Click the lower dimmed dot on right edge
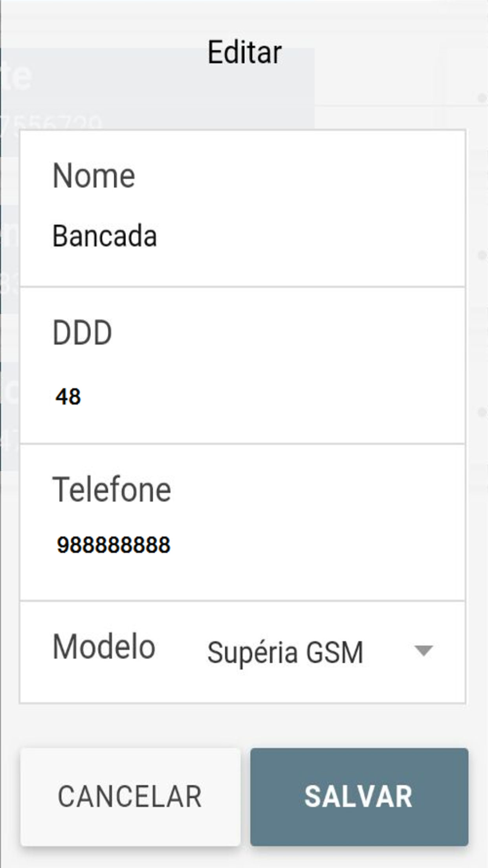This screenshot has height=868, width=488. pyautogui.click(x=482, y=412)
